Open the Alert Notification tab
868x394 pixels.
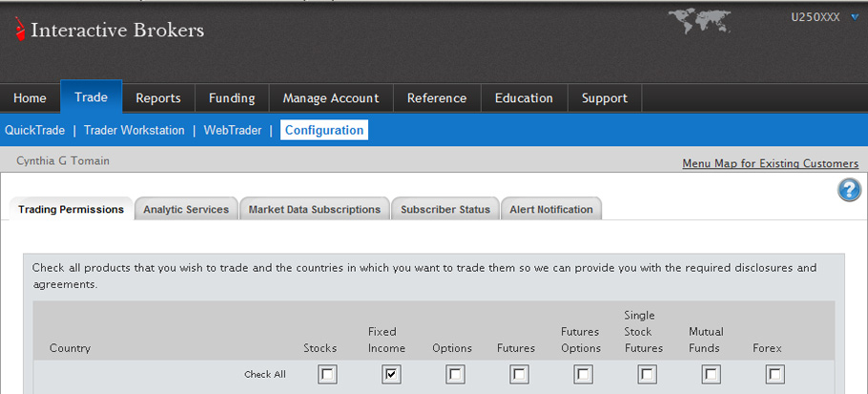point(551,209)
